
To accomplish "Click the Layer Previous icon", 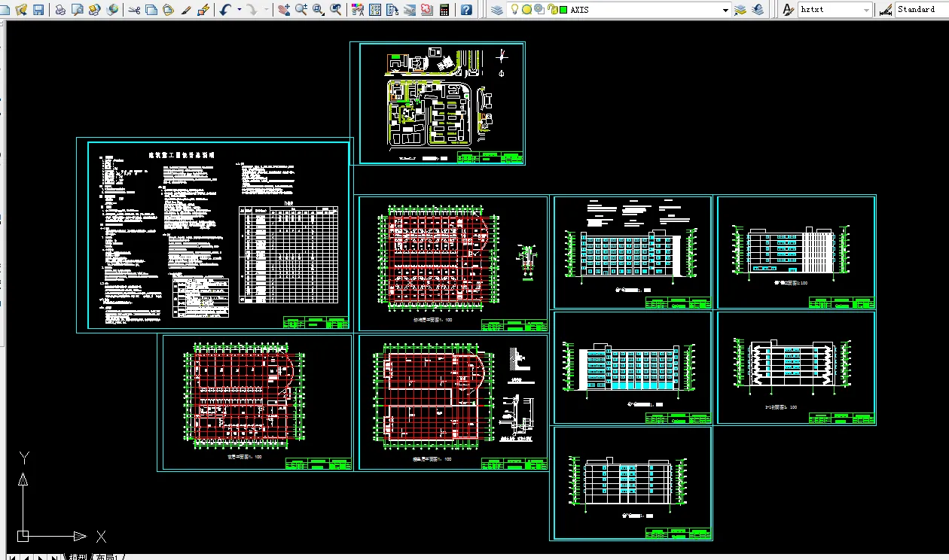I will (758, 10).
